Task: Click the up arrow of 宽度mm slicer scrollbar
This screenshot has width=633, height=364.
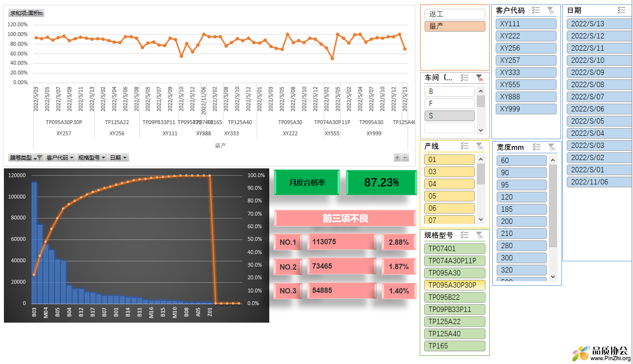Action: (553, 160)
